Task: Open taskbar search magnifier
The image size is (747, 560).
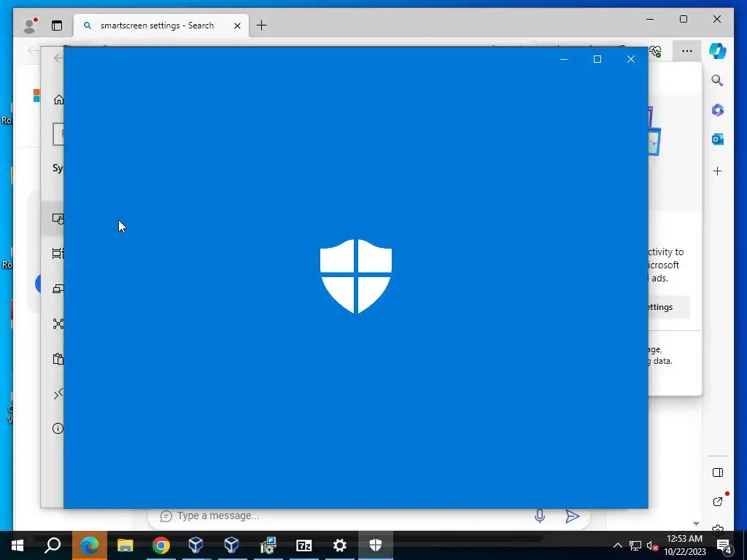Action: (53, 545)
